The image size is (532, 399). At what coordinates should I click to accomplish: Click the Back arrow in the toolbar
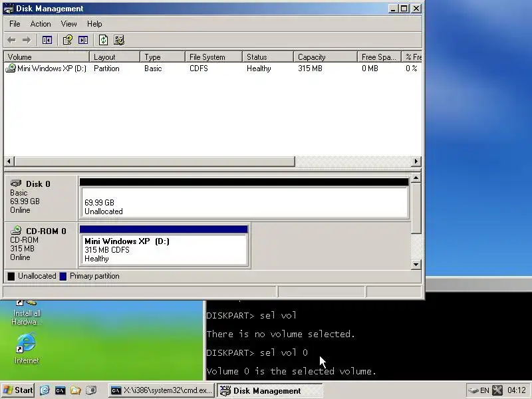tap(11, 40)
